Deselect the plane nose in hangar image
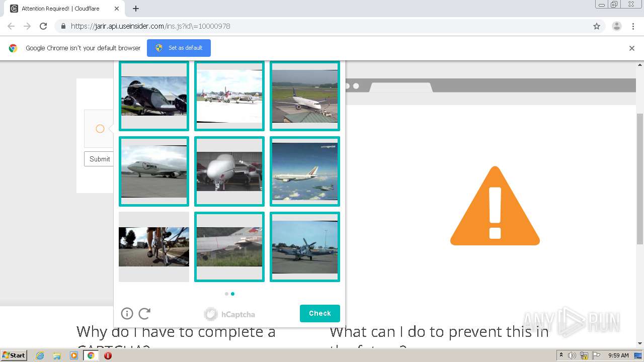 tap(229, 171)
